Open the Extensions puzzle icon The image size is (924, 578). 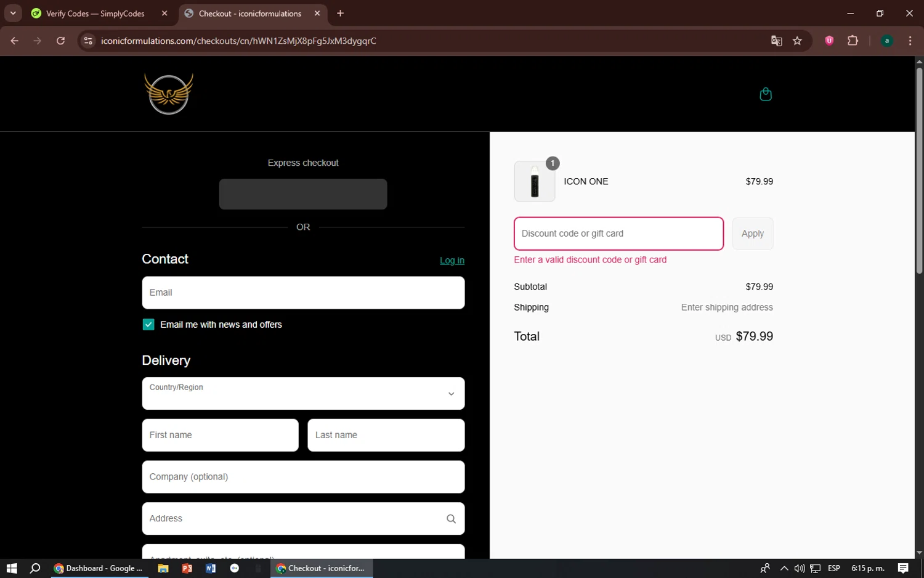(x=853, y=41)
